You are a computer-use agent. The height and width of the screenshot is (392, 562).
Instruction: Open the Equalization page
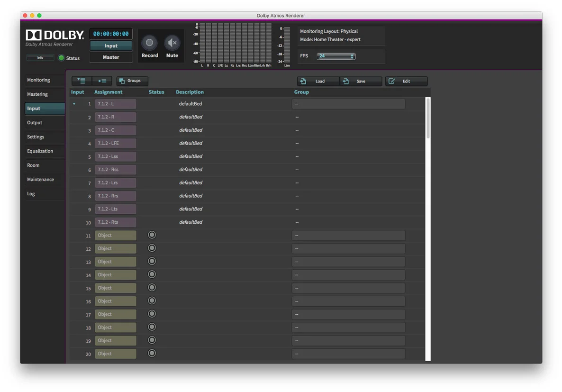pos(45,151)
